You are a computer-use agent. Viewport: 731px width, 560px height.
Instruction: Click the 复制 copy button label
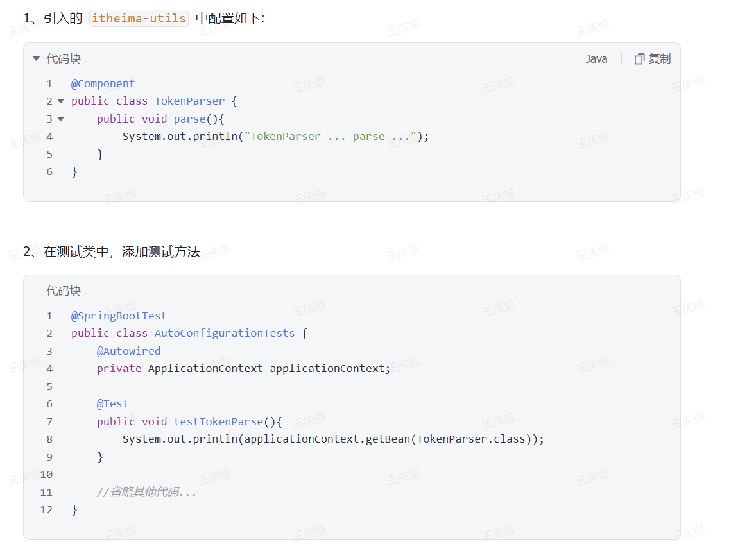click(659, 59)
